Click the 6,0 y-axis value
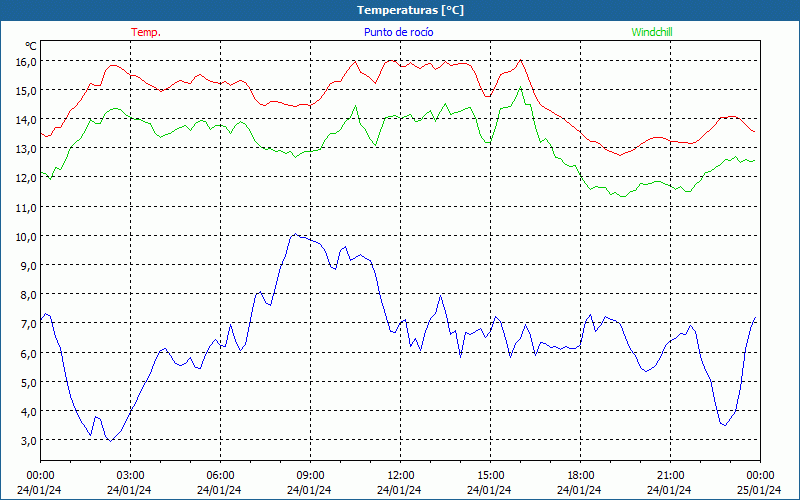Screen dimensions: 800x500 pyautogui.click(x=29, y=353)
